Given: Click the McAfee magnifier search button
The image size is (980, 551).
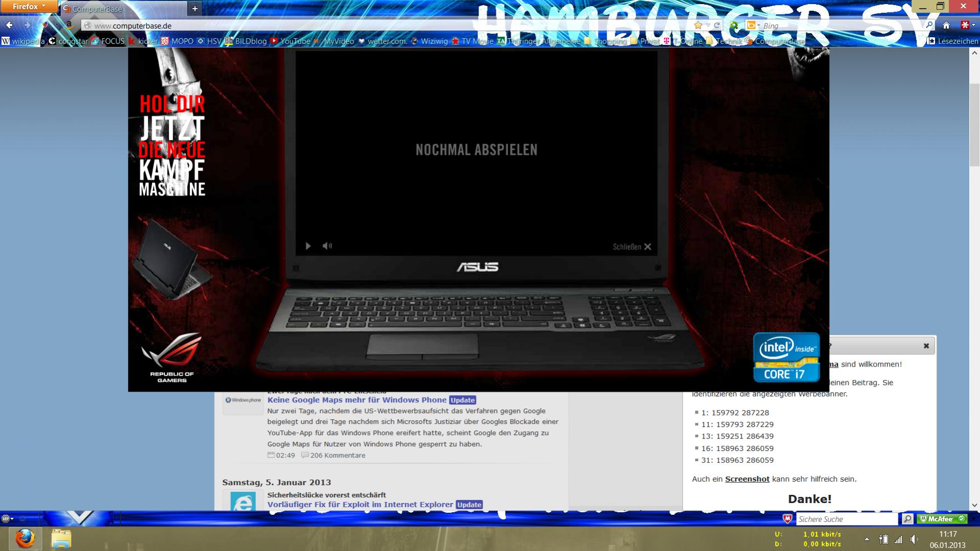Looking at the screenshot, I should pyautogui.click(x=907, y=519).
